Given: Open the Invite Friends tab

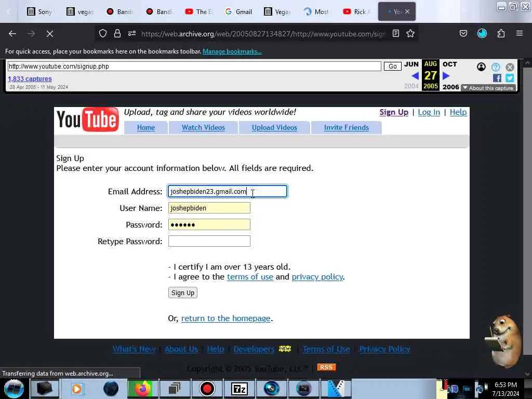Looking at the screenshot, I should (x=347, y=128).
